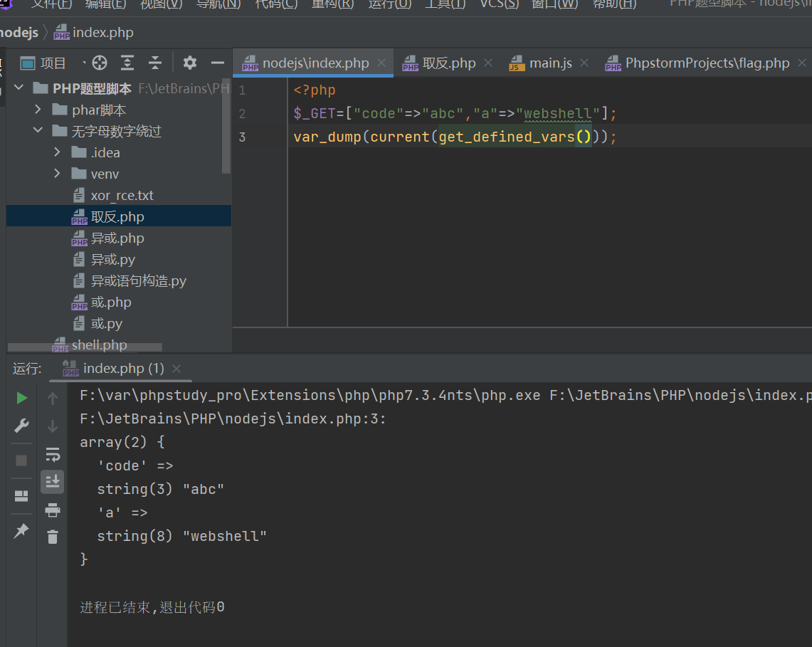Click the "webshell" string on line 2
Viewport: 812px width, 647px height.
558,113
